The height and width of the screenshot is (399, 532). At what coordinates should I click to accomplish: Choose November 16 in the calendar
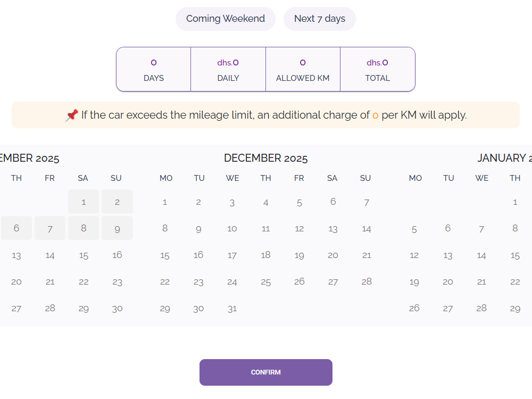tap(117, 255)
